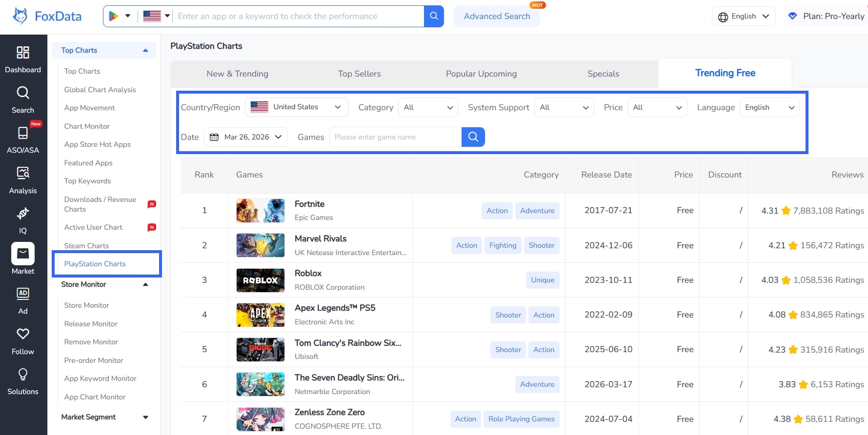
Task: Click the Google Play store icon selector
Action: (119, 16)
